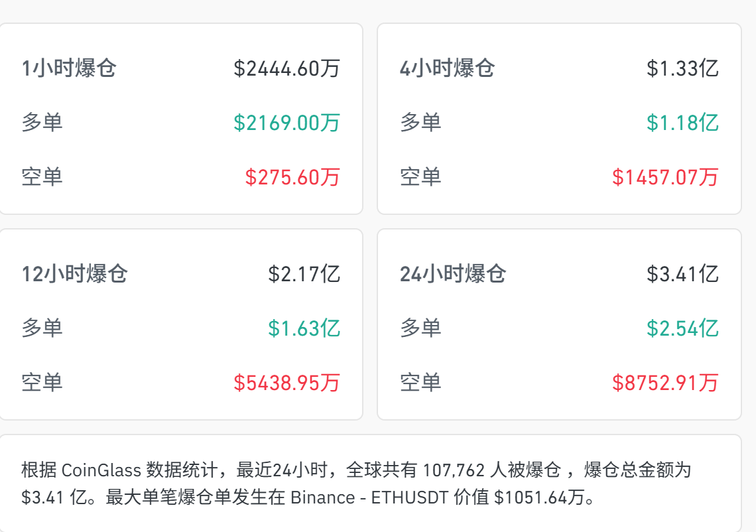Select the 4-hour long value $1.18亿
The width and height of the screenshot is (756, 532).
tap(682, 123)
